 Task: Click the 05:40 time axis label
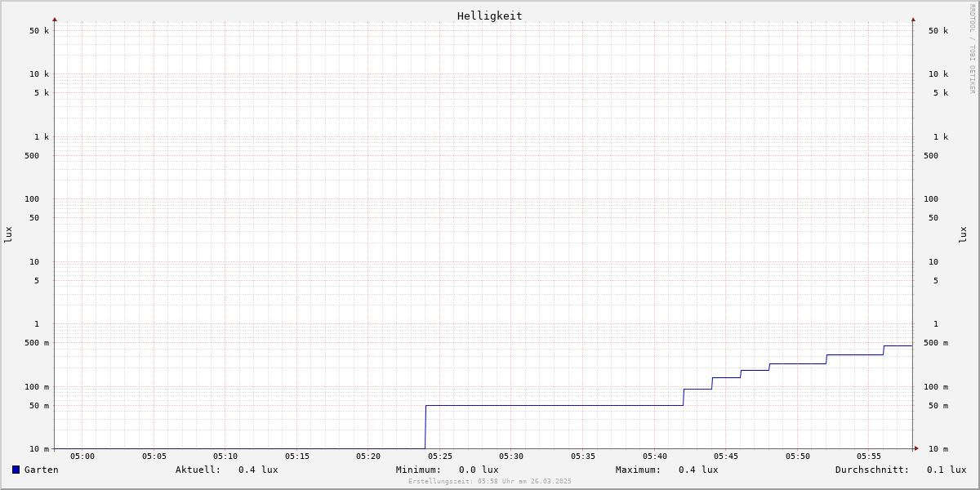[655, 457]
